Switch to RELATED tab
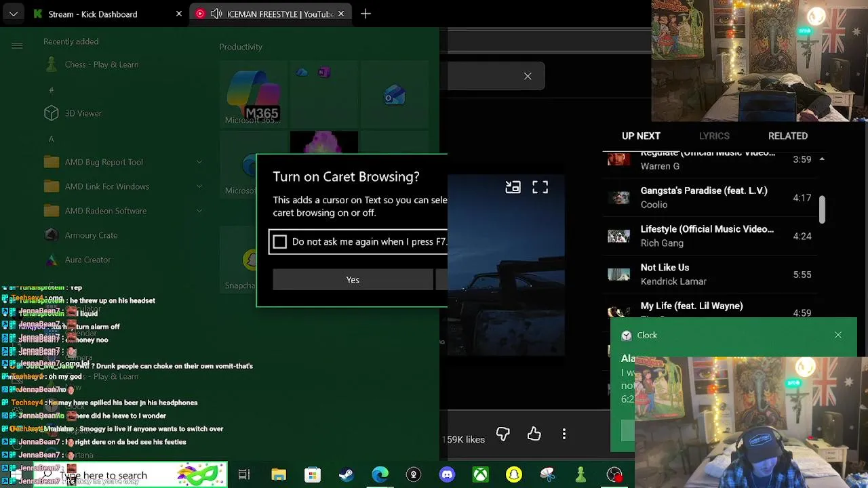The height and width of the screenshot is (488, 868). [788, 136]
